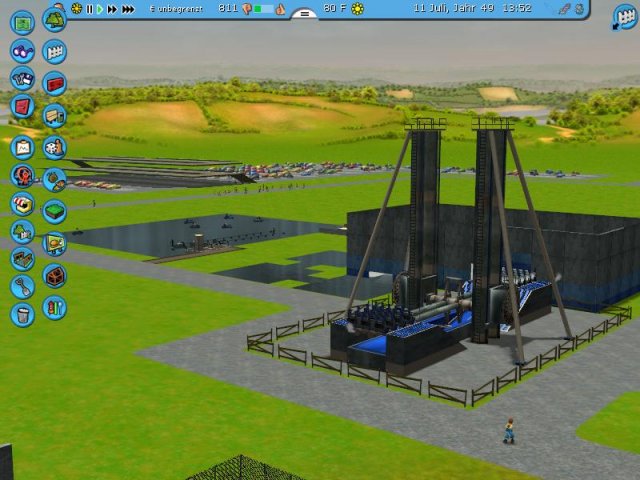This screenshot has height=480, width=640.
Task: Click the date '11 Juli, Jahr 49'
Action: point(454,8)
